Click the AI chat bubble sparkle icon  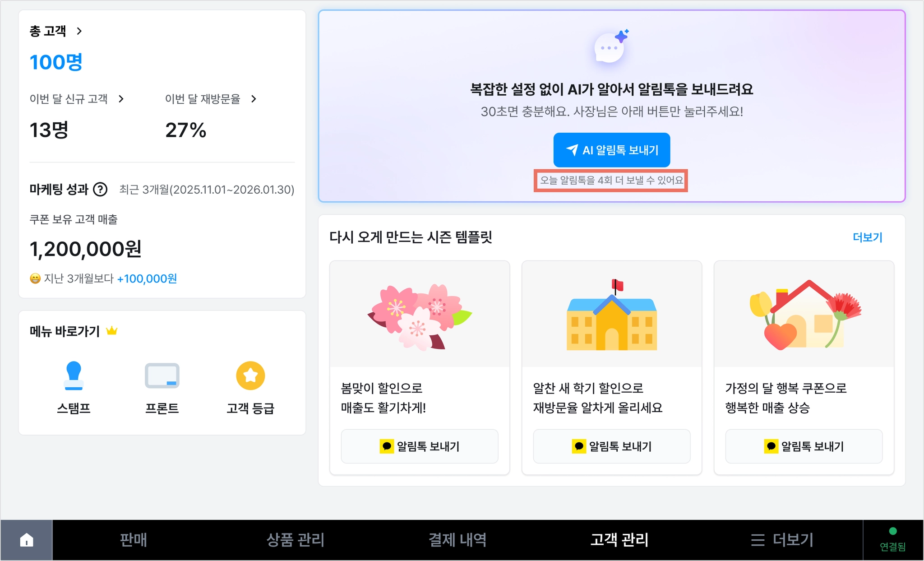[x=611, y=47]
